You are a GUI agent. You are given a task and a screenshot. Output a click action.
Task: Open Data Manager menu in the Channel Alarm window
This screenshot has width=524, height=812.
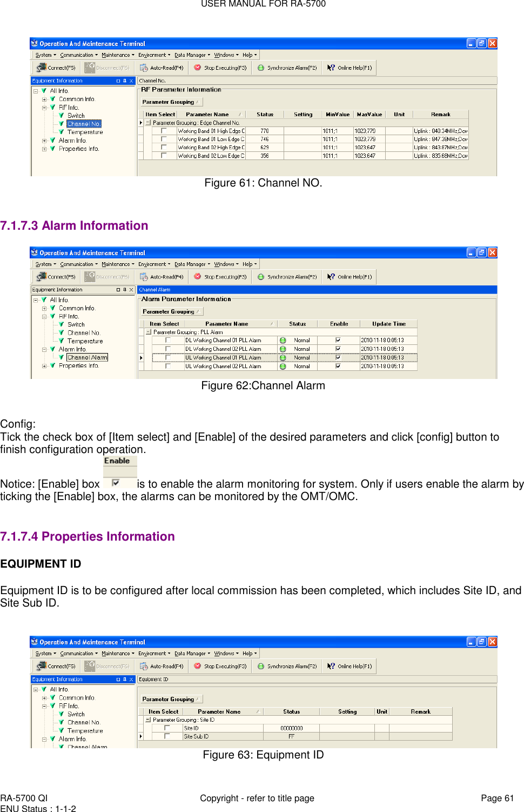(x=192, y=264)
